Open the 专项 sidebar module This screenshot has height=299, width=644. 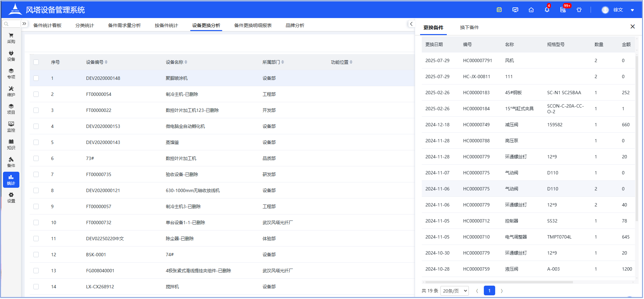coord(11,73)
